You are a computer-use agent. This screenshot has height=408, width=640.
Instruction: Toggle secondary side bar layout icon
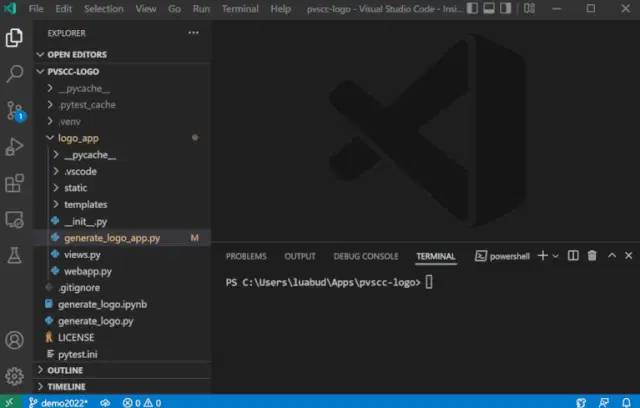[505, 8]
